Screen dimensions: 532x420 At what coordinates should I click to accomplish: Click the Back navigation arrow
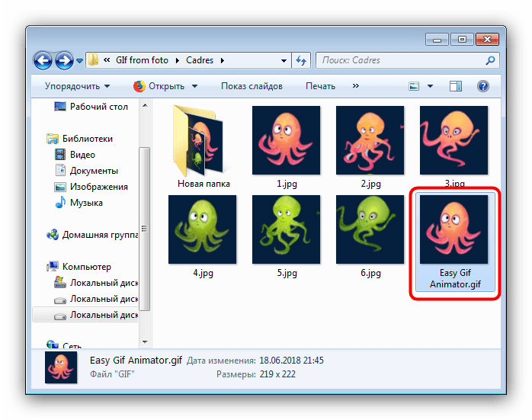[43, 61]
